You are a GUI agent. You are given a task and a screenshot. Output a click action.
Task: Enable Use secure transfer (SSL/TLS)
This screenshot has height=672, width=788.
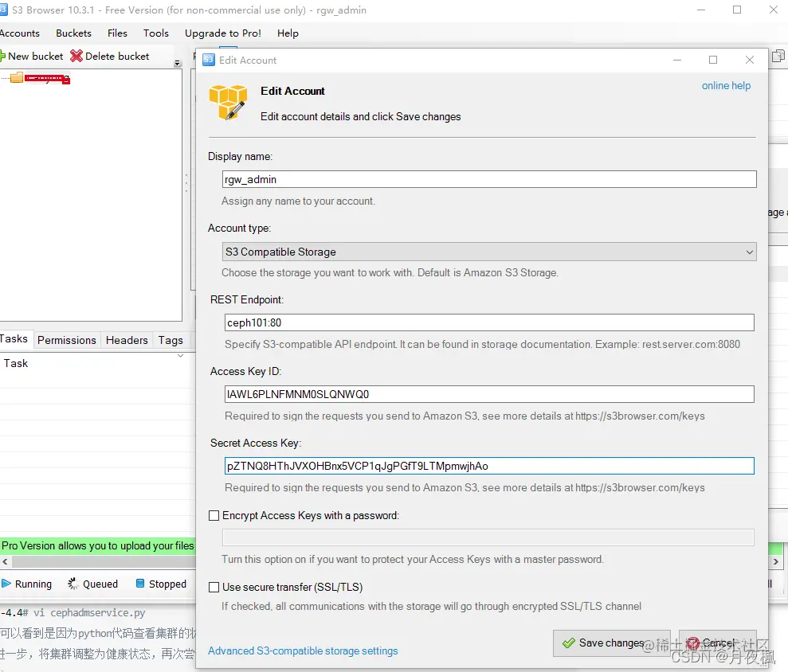coord(214,587)
